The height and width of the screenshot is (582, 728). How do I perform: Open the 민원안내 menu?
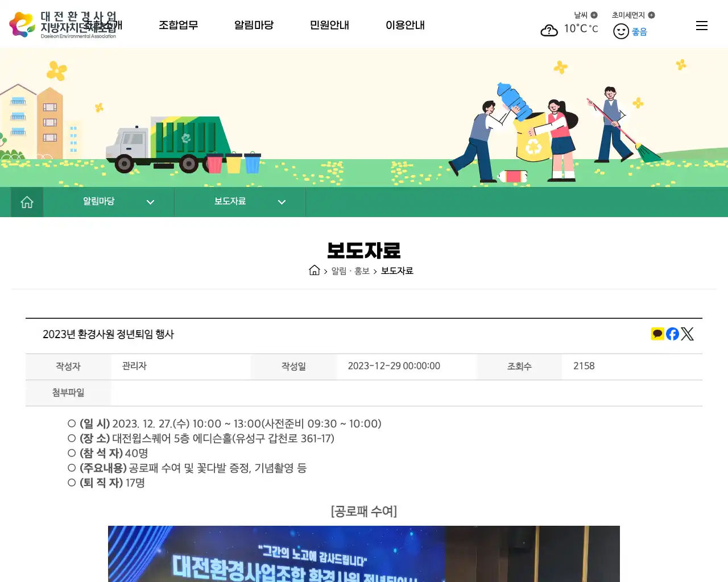click(329, 25)
